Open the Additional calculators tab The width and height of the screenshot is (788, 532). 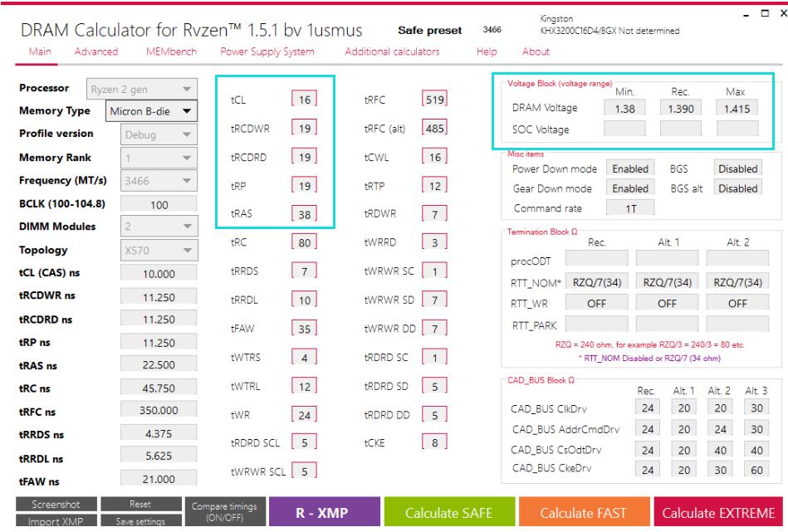pyautogui.click(x=392, y=51)
